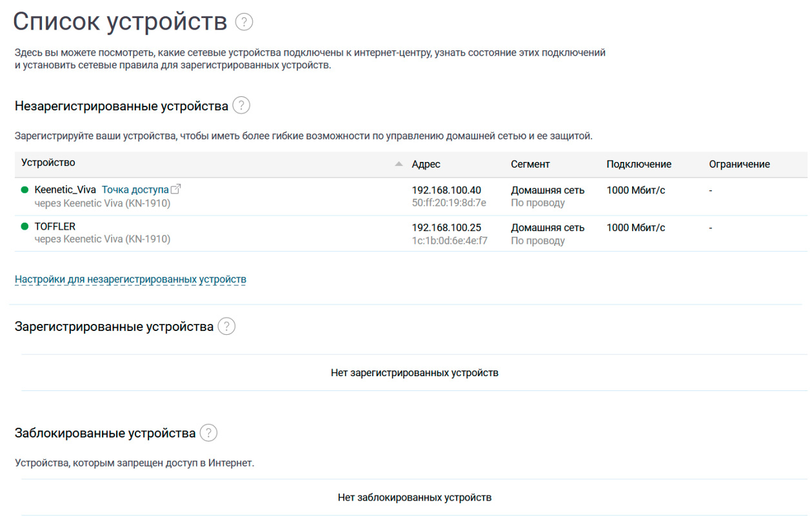Click IP address 192.168.100.40
Screen dimensions: 812x522
[x=446, y=190]
